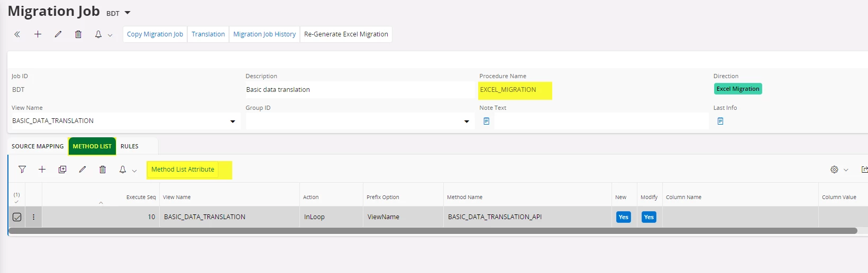Open Migration Job History
The image size is (868, 273).
tap(264, 34)
